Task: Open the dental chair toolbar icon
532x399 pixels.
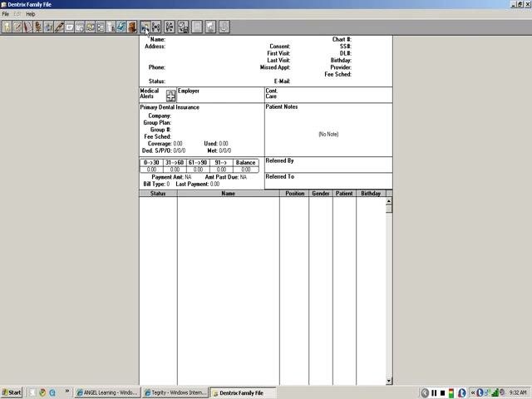Action: 38,27
